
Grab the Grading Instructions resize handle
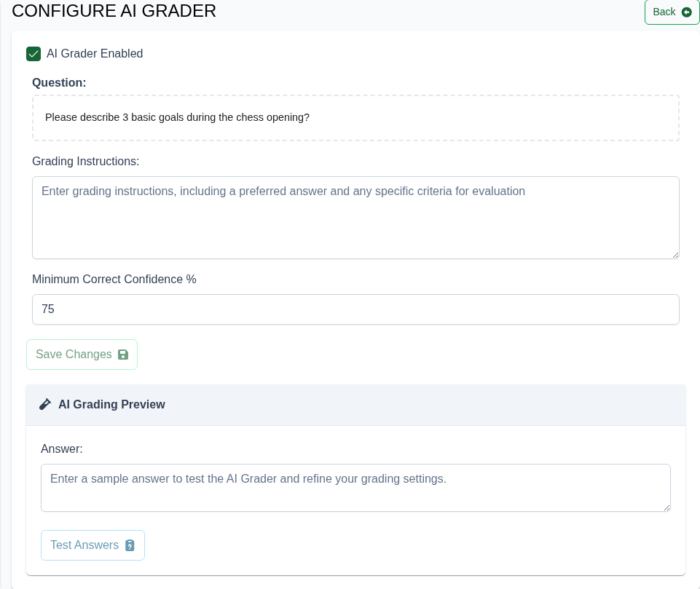point(675,256)
